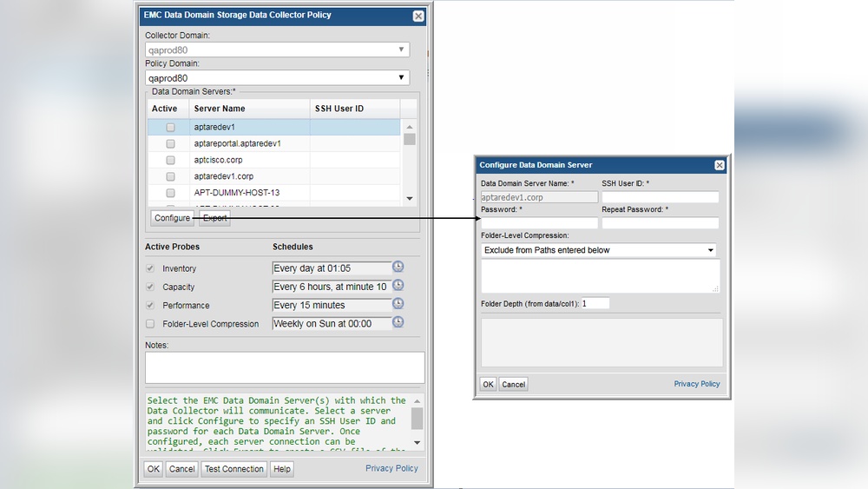Viewport: 868px width, 489px height.
Task: Open Privacy Policy link in Configure Server dialog
Action: [696, 384]
